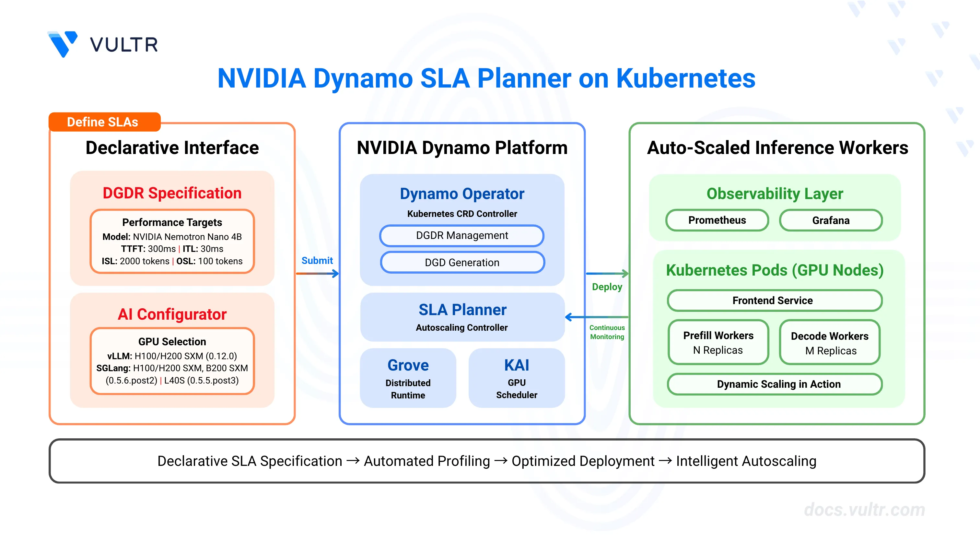The image size is (980, 544).
Task: Click the GPU Selection box
Action: pos(172,361)
